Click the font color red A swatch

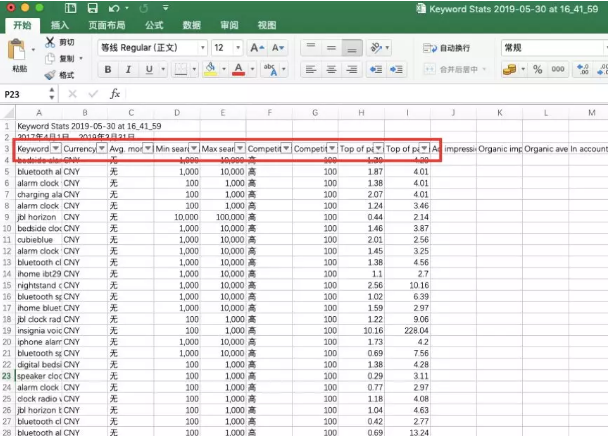coord(238,69)
